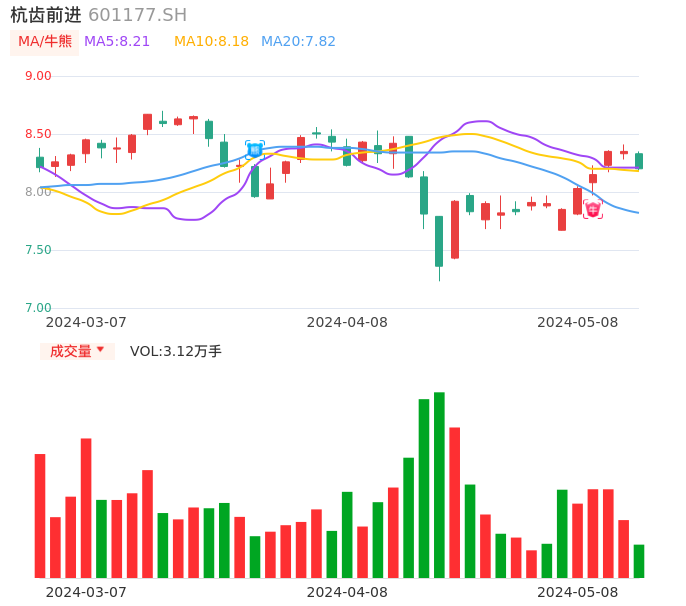
Task: Toggle the MA10 yellow line legend
Action: (211, 41)
